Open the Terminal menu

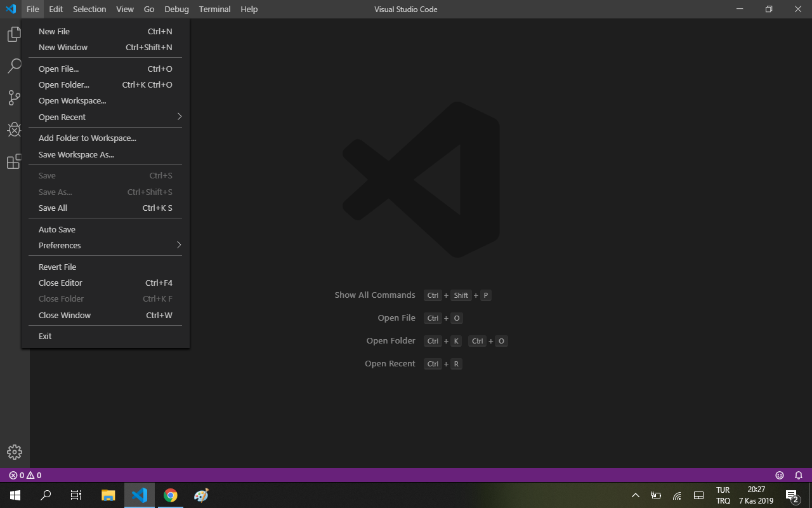click(x=214, y=9)
